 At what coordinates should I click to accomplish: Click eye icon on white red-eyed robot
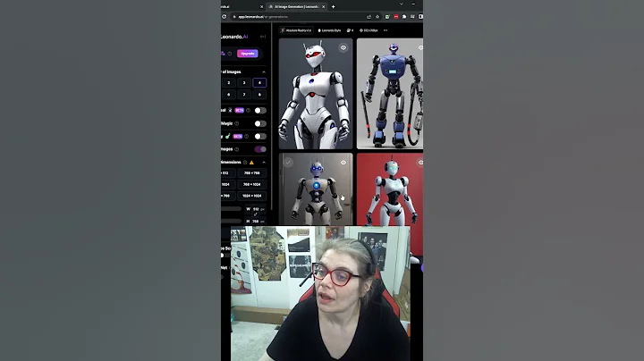(343, 48)
